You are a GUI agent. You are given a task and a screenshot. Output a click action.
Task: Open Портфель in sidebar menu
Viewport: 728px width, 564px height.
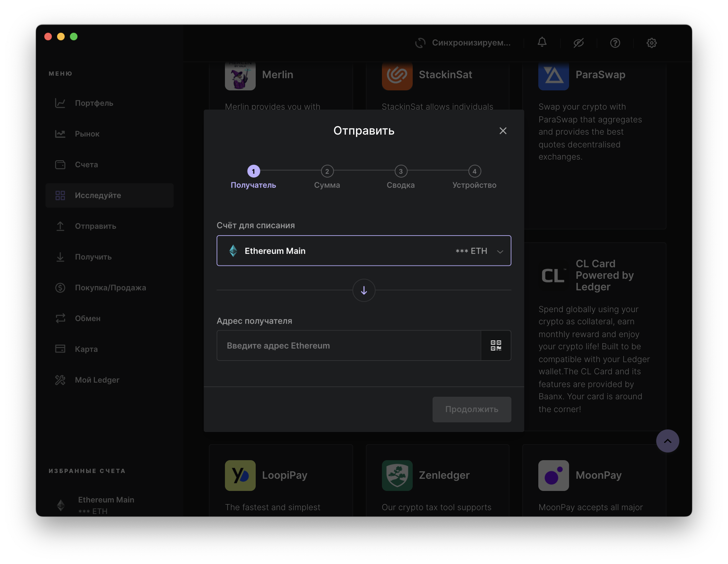click(94, 103)
